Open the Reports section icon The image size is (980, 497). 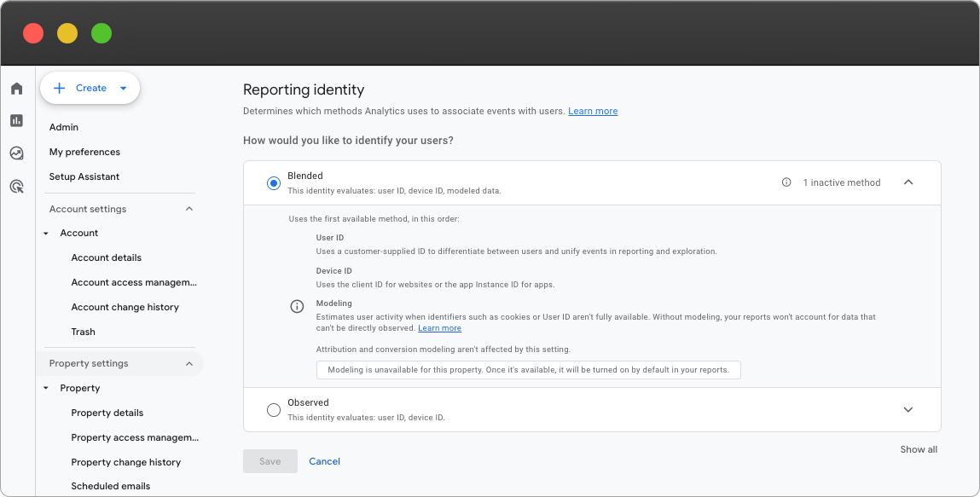(16, 120)
